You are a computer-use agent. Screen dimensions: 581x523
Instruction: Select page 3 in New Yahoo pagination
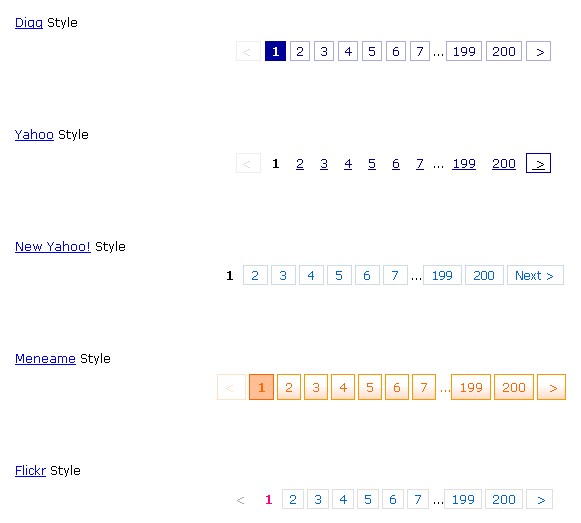tap(283, 275)
